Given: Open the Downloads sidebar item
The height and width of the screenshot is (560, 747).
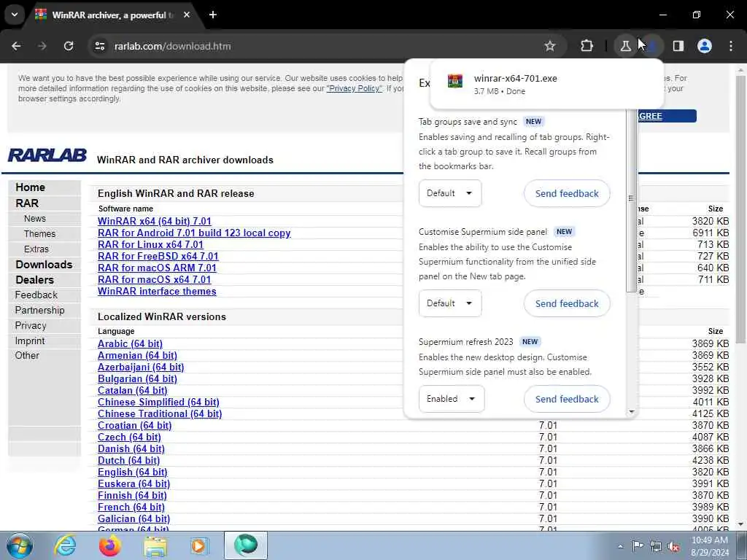Looking at the screenshot, I should coord(44,265).
